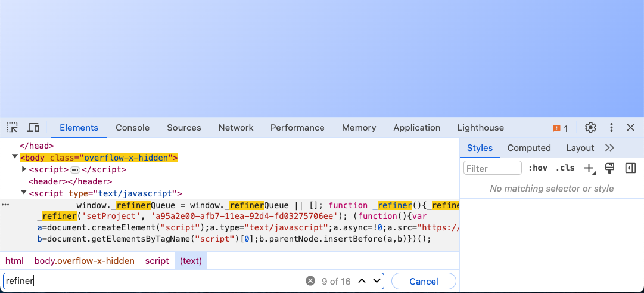The image size is (644, 293).
Task: Open DevTools settings gear
Action: [590, 128]
